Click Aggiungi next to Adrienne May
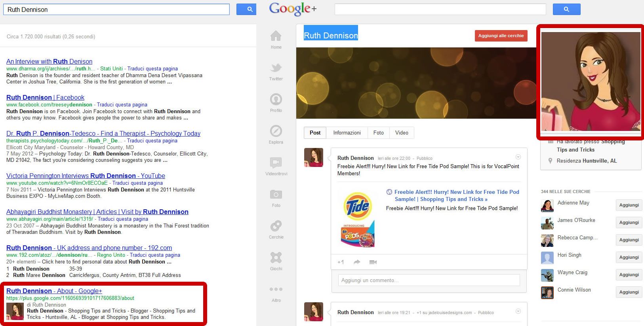This screenshot has height=326, width=644. point(629,205)
